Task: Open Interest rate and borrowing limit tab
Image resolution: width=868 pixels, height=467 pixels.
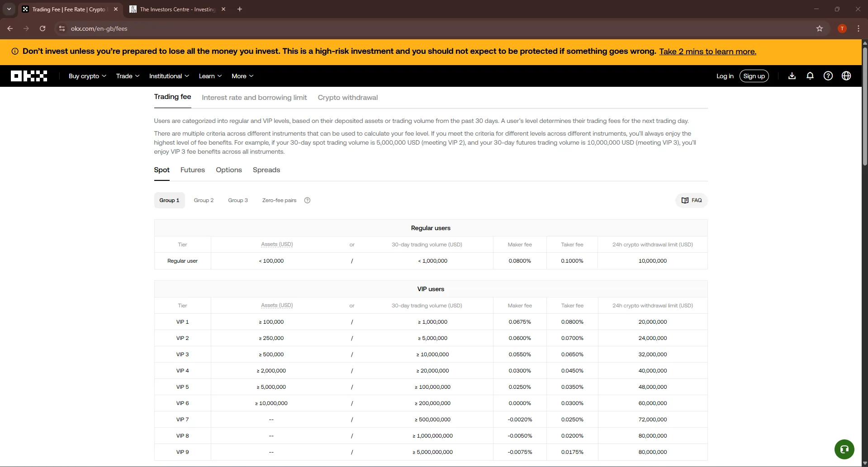Action: tap(254, 98)
